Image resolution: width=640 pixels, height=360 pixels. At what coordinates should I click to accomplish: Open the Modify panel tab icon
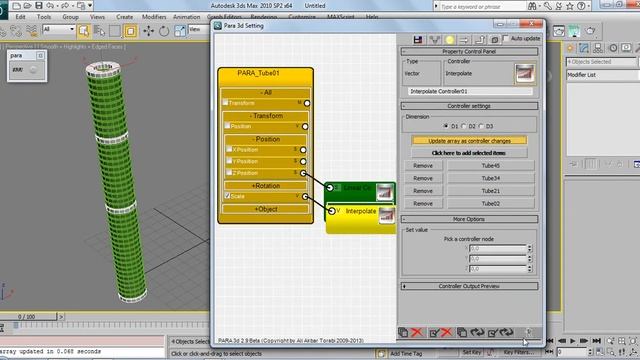pyautogui.click(x=584, y=48)
